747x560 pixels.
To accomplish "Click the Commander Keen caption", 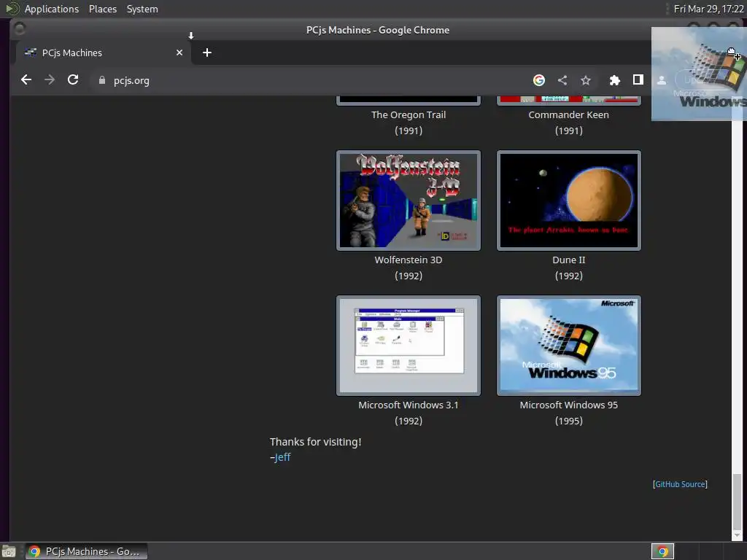I will 569,114.
